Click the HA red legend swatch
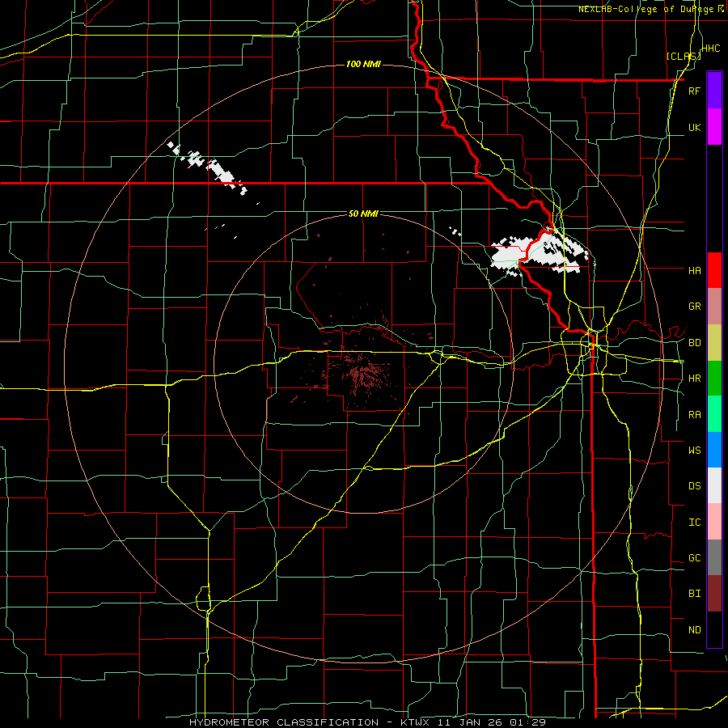This screenshot has height=728, width=728. coord(714,270)
